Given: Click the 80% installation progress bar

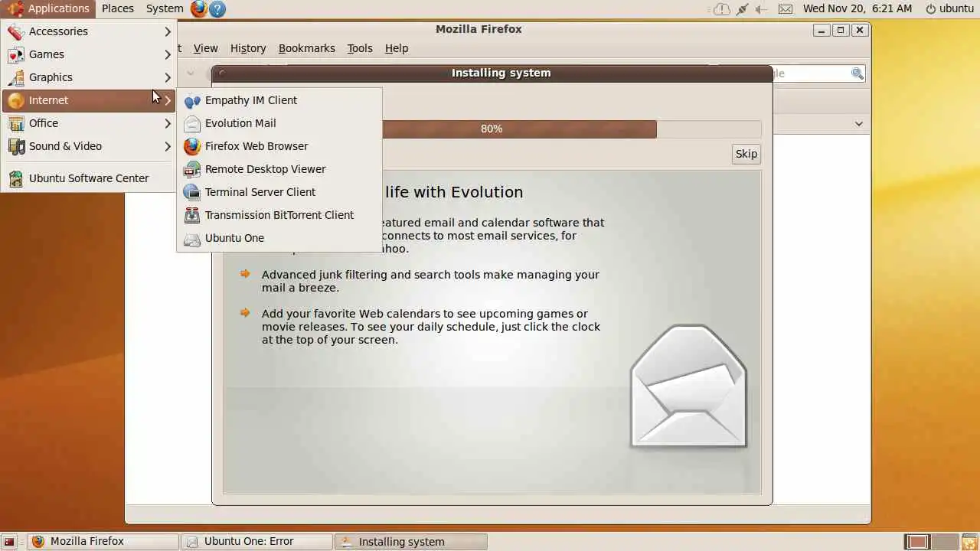Looking at the screenshot, I should [x=492, y=129].
